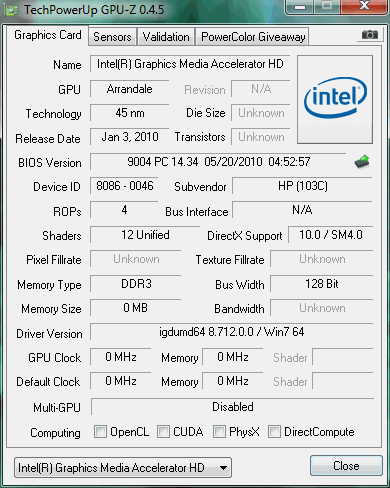
Task: Minimize the GPU-Z window
Action: [x=300, y=7]
